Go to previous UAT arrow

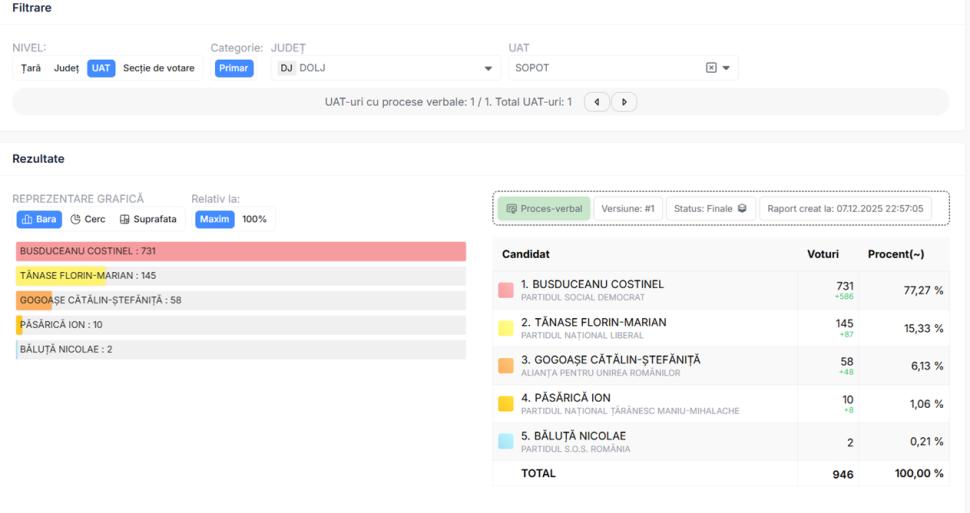tap(597, 102)
